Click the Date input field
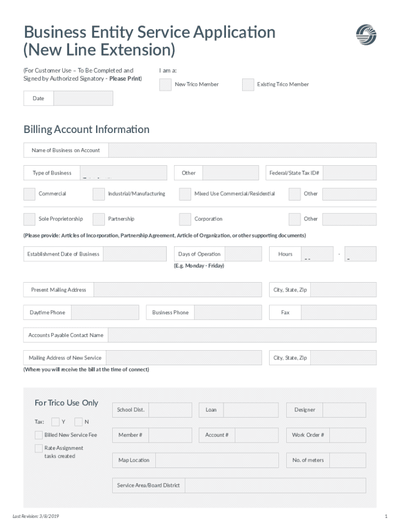Screen dimensions: 400x532 [83, 99]
